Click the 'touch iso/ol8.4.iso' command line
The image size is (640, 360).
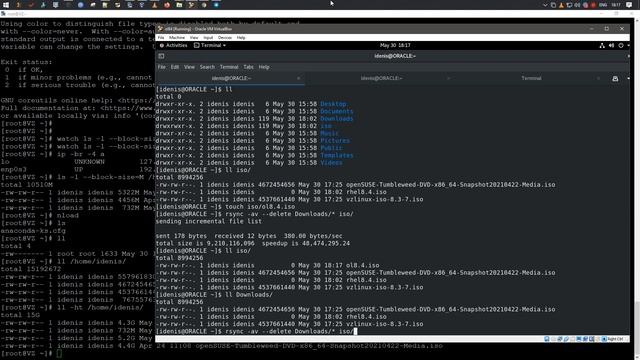click(225, 207)
